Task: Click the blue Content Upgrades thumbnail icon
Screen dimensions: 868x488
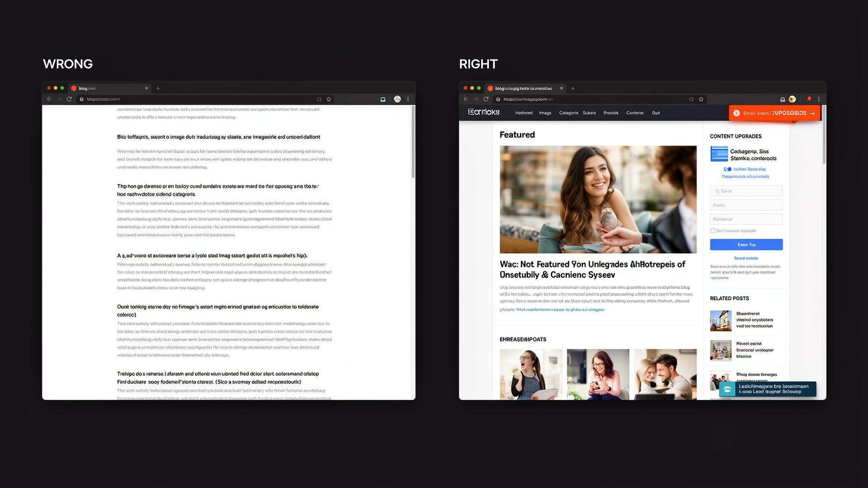Action: [x=719, y=154]
